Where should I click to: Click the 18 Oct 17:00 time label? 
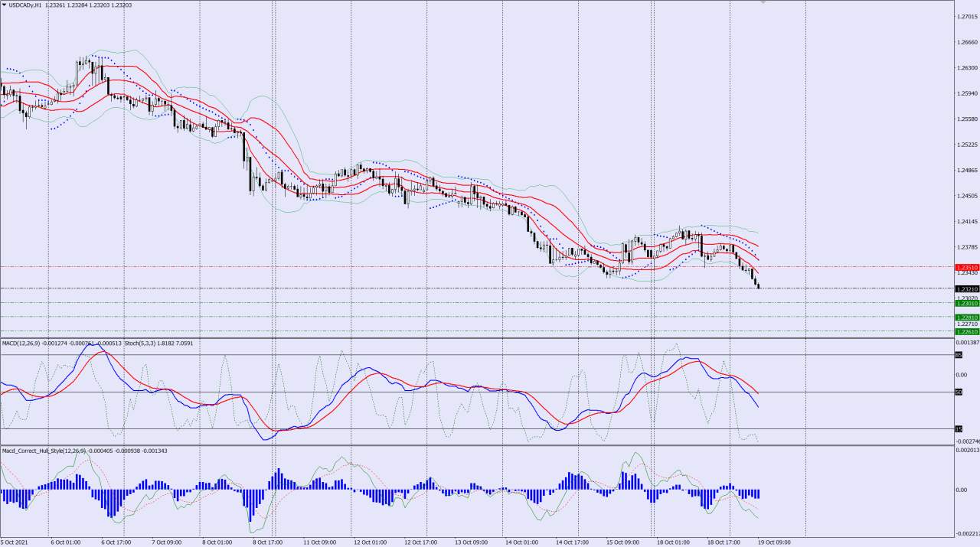(723, 542)
